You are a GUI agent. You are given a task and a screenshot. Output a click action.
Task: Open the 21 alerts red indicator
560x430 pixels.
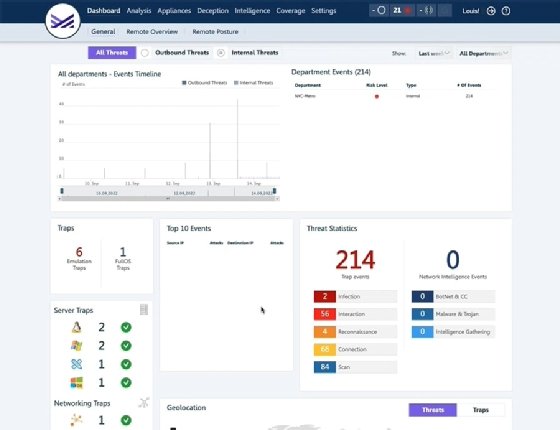(402, 11)
